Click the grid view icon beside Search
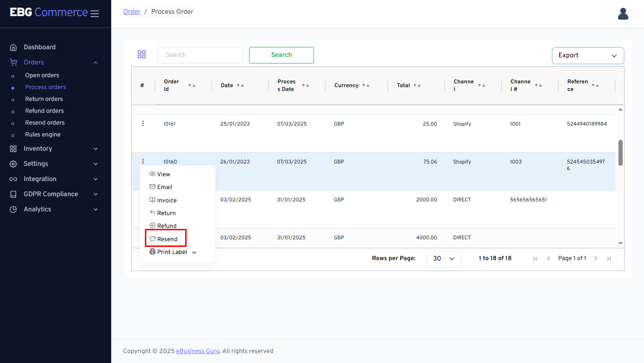The height and width of the screenshot is (363, 644). pyautogui.click(x=142, y=54)
